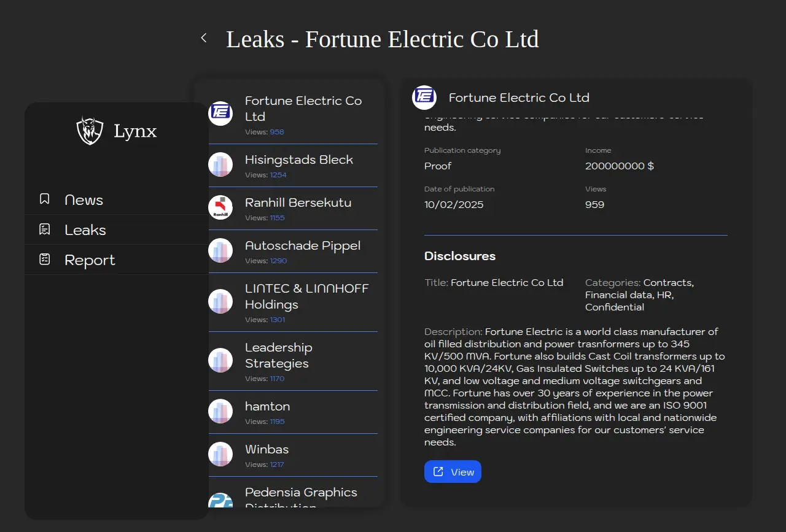Image resolution: width=786 pixels, height=532 pixels.
Task: Select Autoschade Pippel leak entry
Action: tap(303, 246)
